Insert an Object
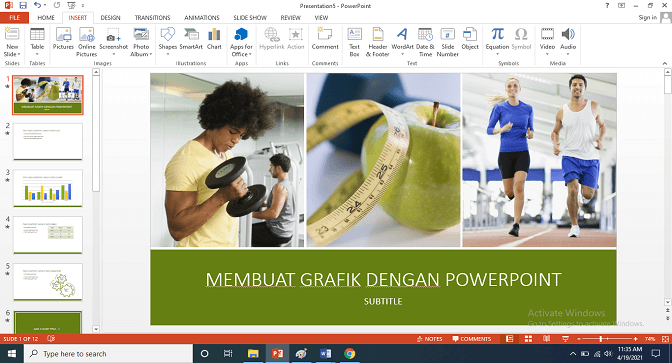 (470, 39)
